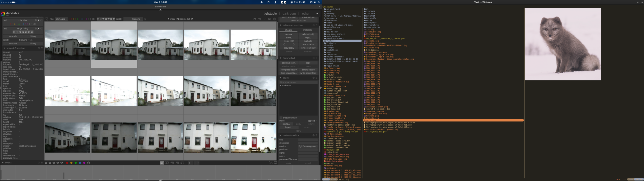Viewport: 644px width, 181px height.
Task: Increase thumbnails per row with plus button
Action: pos(198,163)
